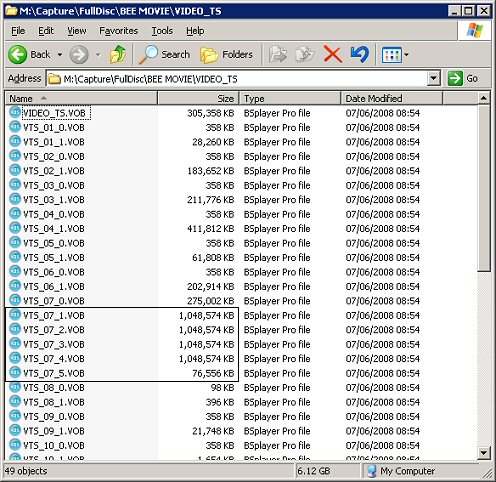Screen dimensions: 496x482
Task: Click the Go button
Action: [463, 79]
